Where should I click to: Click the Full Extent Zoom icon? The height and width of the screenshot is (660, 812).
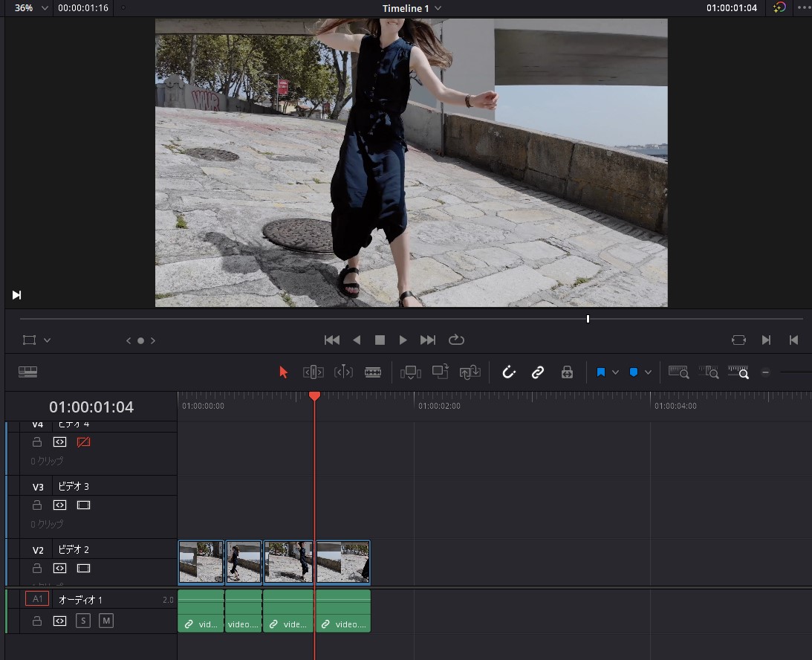678,372
